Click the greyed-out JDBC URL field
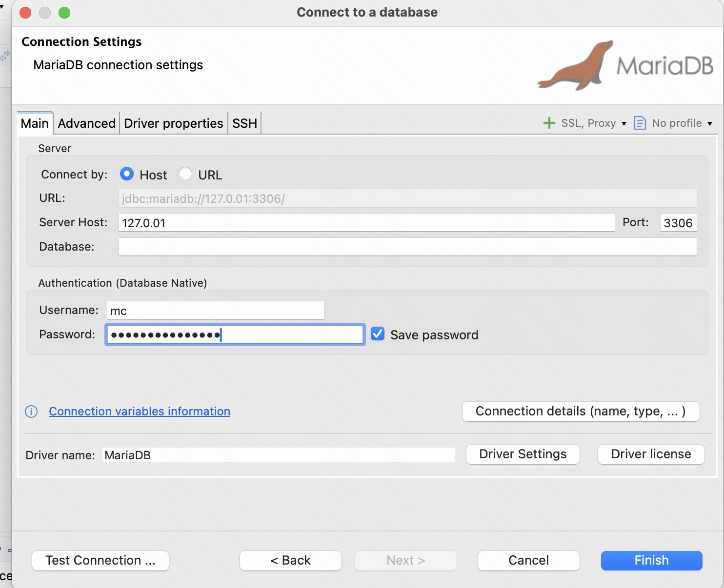Viewport: 724px width, 588px height. (408, 198)
